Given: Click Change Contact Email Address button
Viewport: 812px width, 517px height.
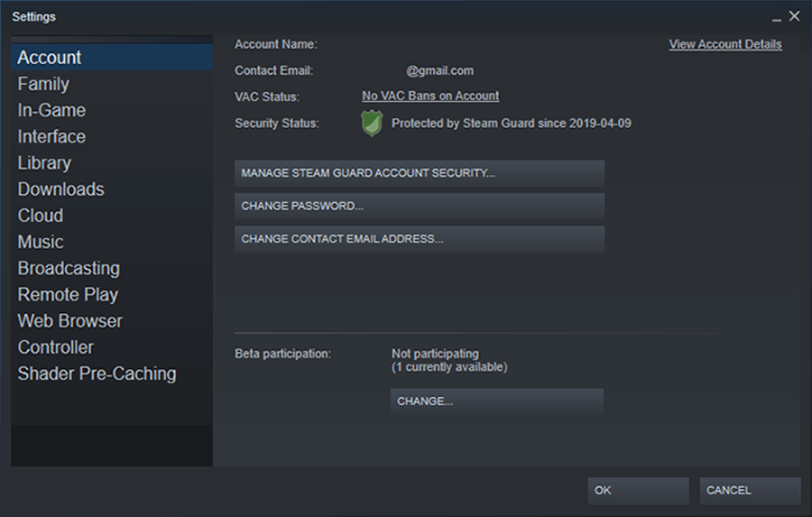Looking at the screenshot, I should (420, 239).
